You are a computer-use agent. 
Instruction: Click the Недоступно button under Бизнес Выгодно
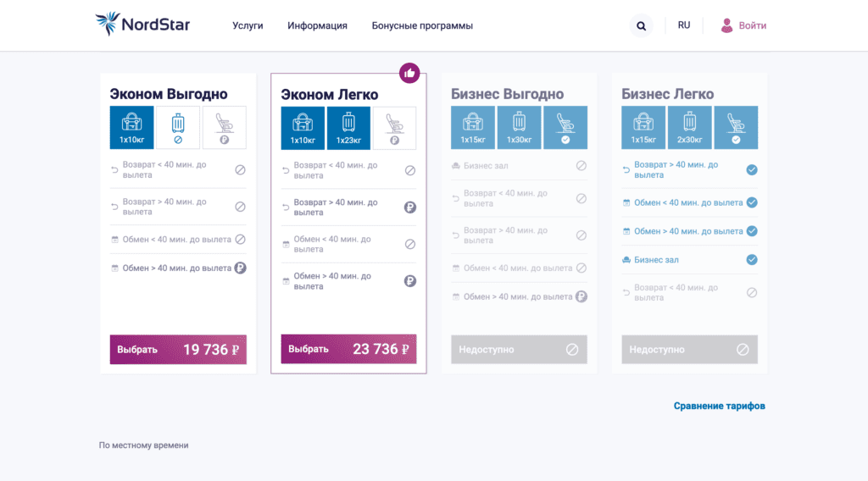(520, 350)
